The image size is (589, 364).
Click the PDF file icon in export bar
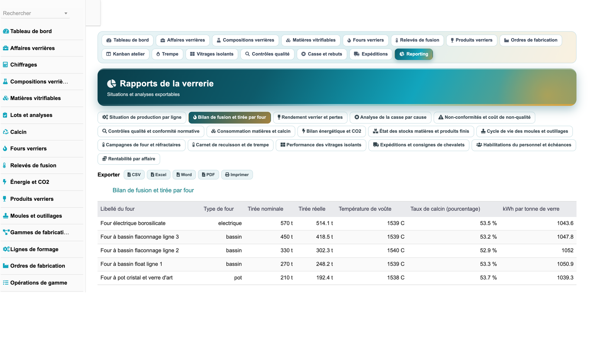[204, 175]
